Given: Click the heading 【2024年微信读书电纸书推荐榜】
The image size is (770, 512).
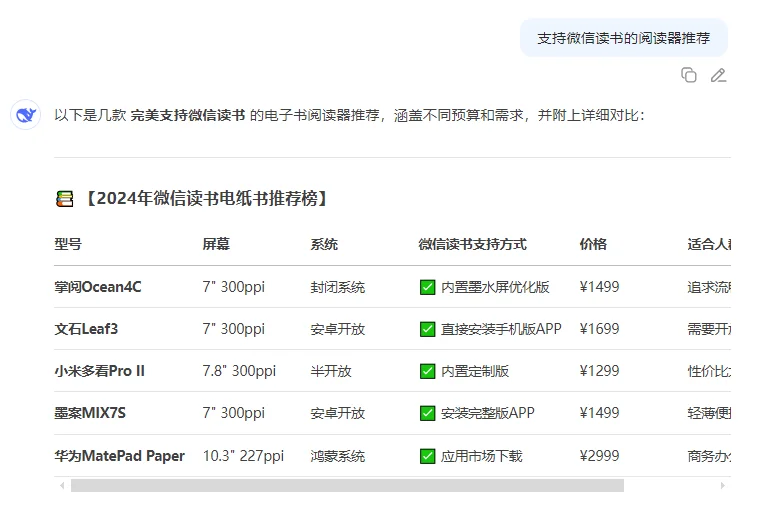Looking at the screenshot, I should coord(206,199).
